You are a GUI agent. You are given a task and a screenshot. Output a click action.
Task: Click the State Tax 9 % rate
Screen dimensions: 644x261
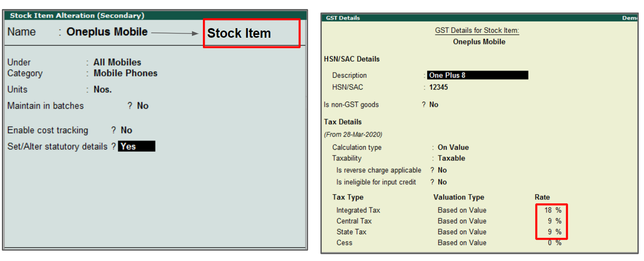coord(555,232)
